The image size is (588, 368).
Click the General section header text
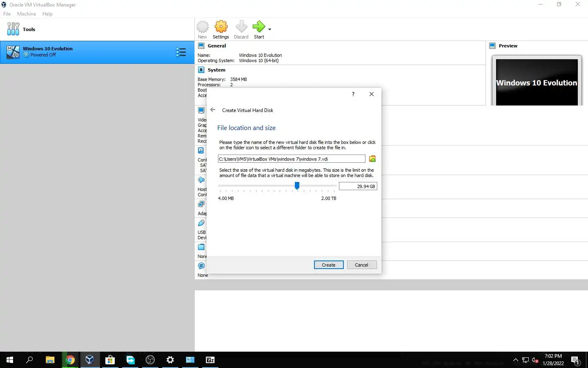[x=217, y=46]
